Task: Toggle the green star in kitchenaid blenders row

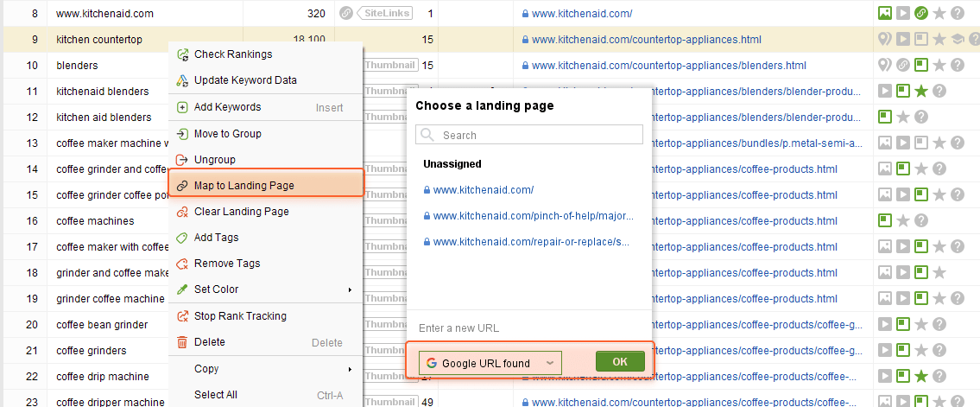Action: [x=920, y=92]
